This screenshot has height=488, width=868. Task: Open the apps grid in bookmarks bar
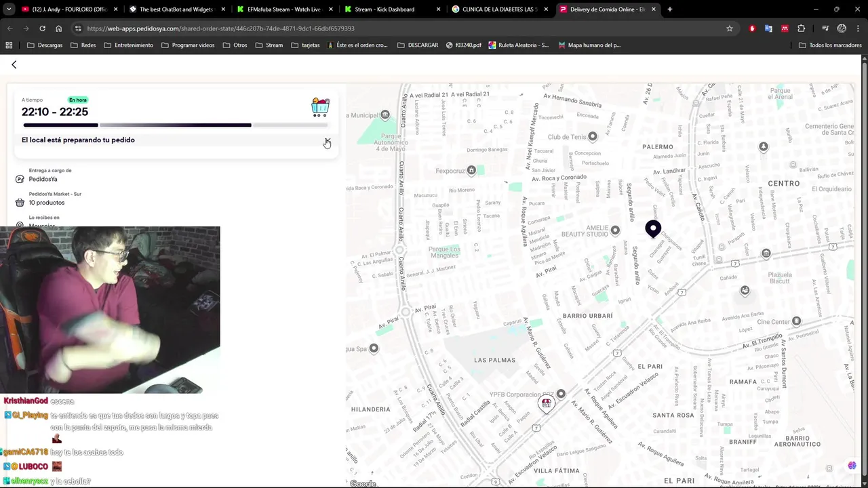9,45
